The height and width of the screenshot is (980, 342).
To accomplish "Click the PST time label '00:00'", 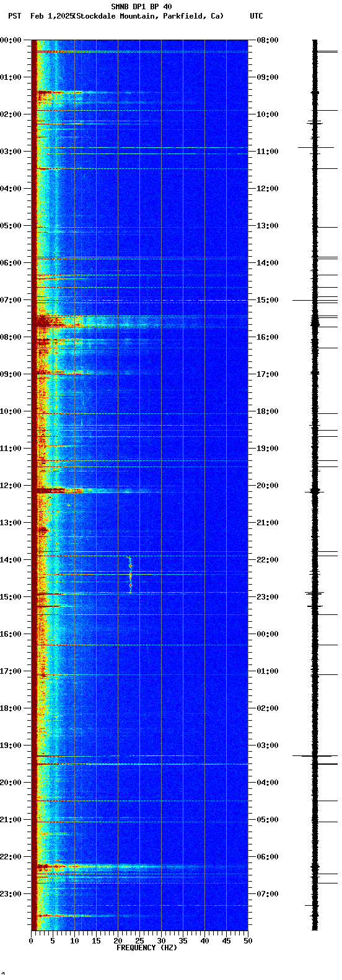I will (11, 40).
